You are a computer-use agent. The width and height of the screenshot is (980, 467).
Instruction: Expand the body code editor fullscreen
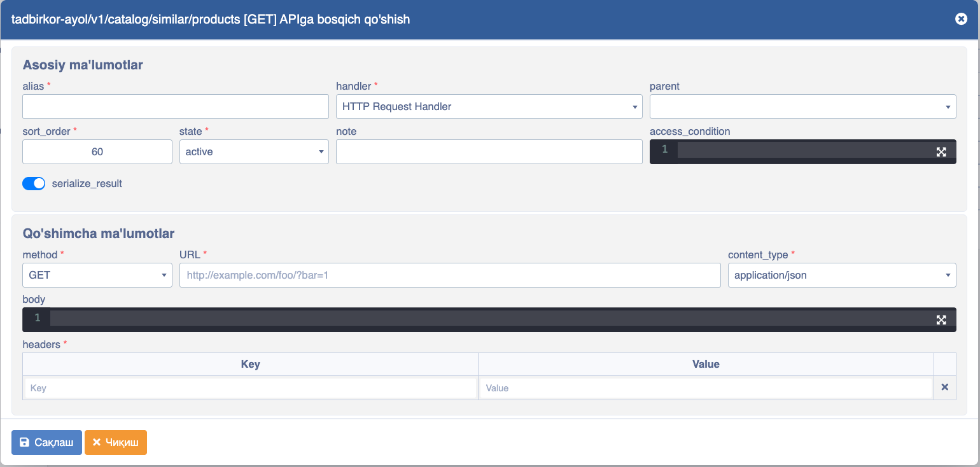(941, 320)
